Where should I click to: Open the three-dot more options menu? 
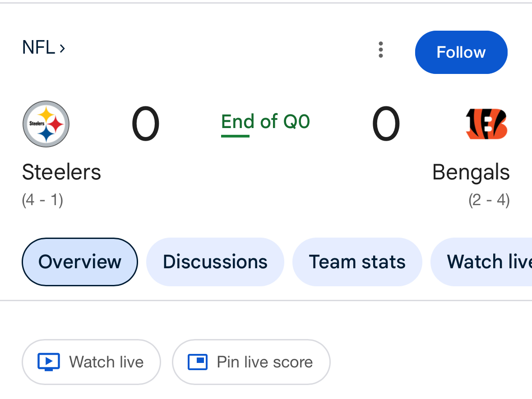381,50
